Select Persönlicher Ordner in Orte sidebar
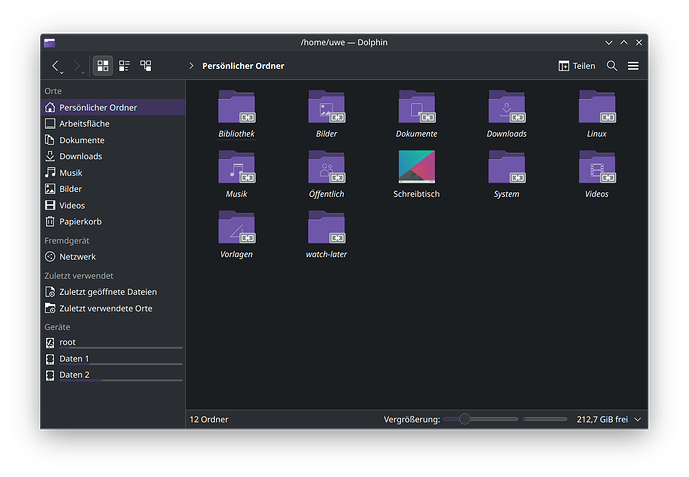This screenshot has width=689, height=477. [113, 107]
